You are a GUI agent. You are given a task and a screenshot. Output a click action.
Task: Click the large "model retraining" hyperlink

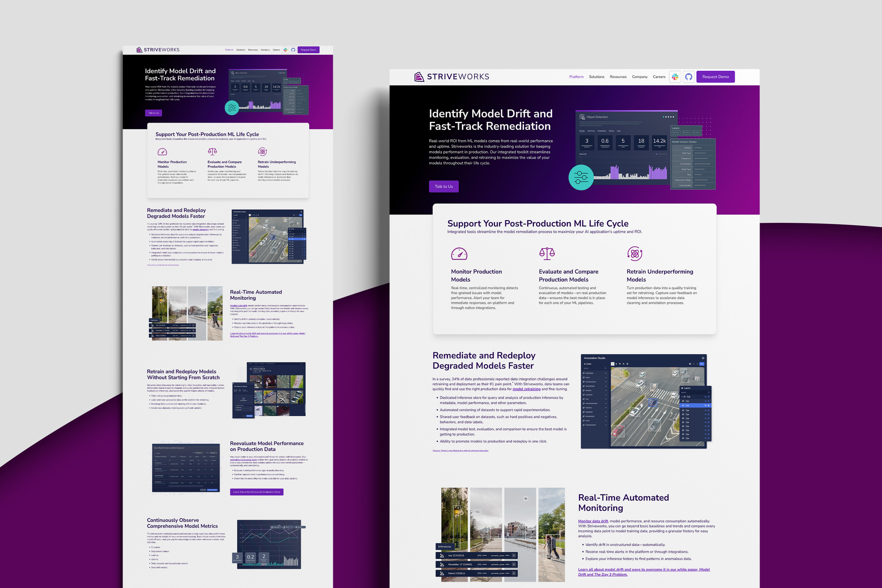click(x=526, y=389)
